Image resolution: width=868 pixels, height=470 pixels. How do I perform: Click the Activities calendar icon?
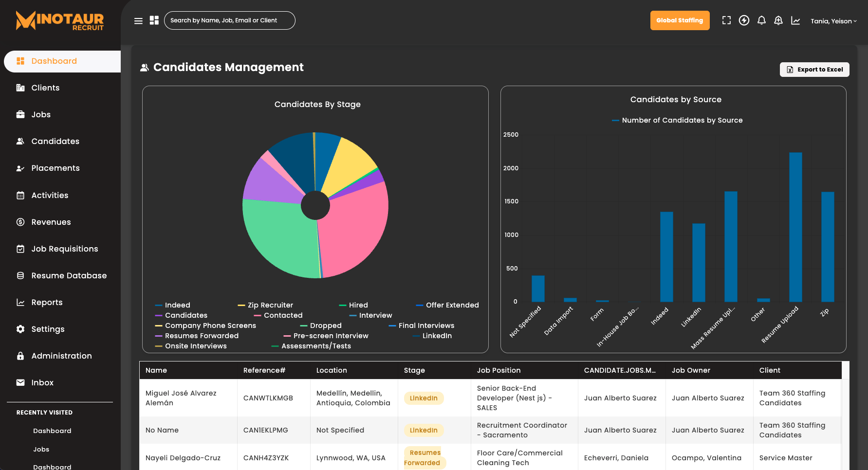point(20,195)
